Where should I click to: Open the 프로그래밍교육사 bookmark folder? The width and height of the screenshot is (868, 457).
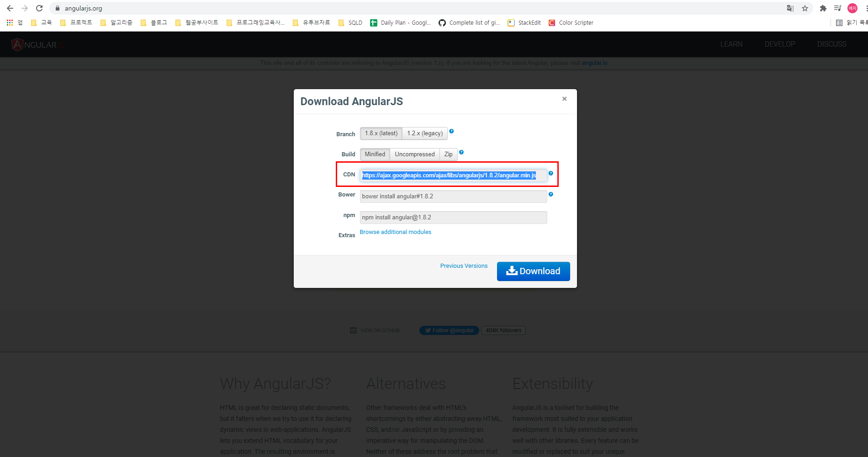(x=255, y=22)
